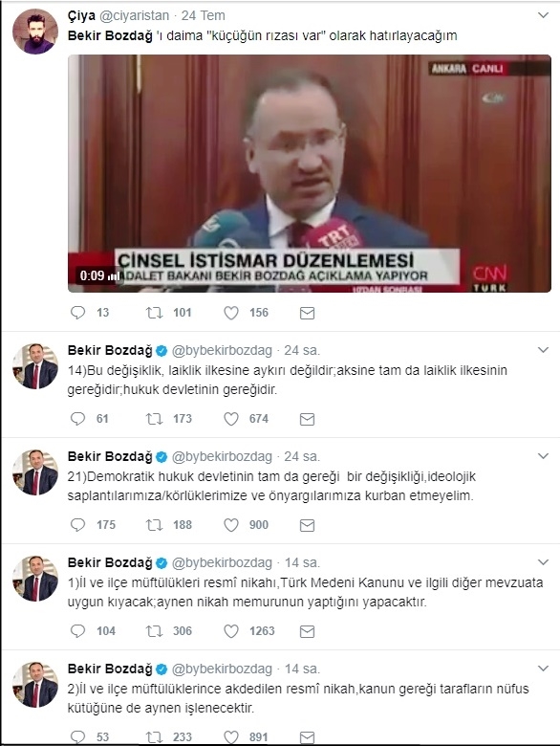Like Çiya's tweet with 156 likes
560x746 pixels.
click(x=231, y=313)
